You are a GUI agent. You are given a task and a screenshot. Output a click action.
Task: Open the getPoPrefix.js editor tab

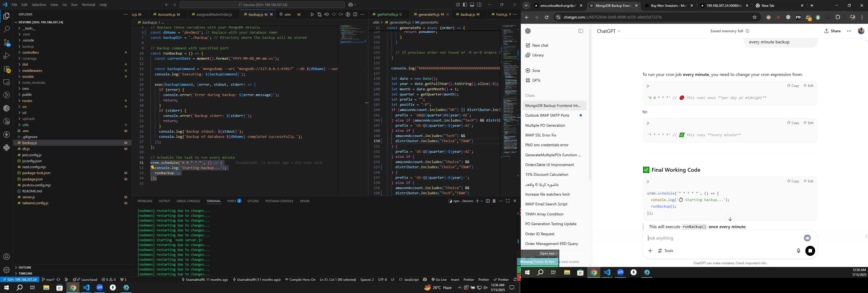pyautogui.click(x=389, y=14)
